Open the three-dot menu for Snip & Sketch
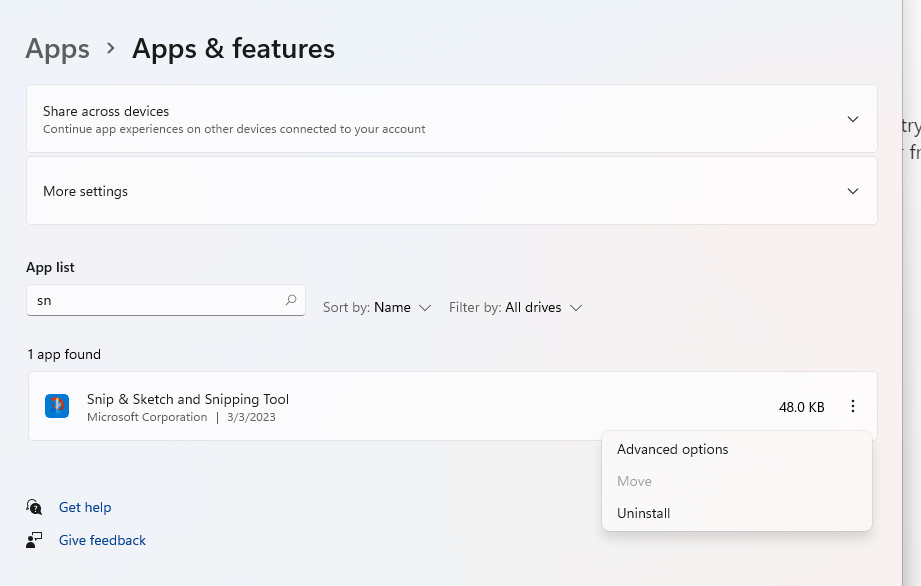The width and height of the screenshot is (921, 586). click(x=853, y=406)
